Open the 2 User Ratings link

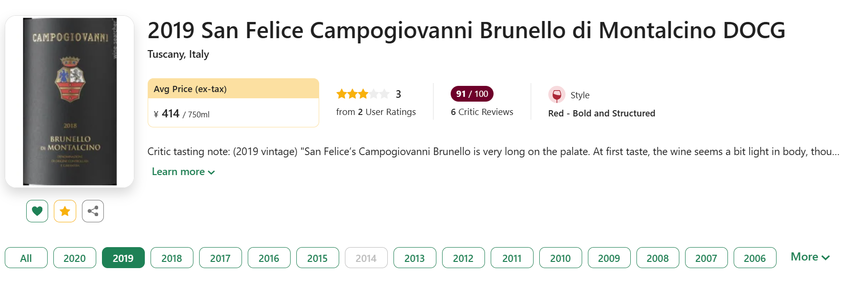[376, 112]
